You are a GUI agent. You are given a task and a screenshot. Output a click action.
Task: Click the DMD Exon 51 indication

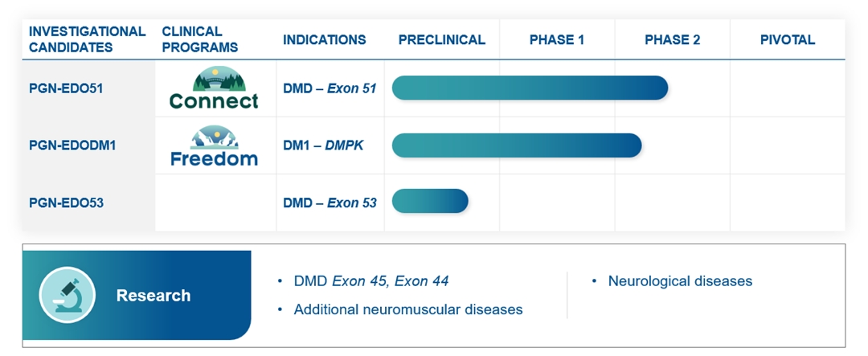pyautogui.click(x=330, y=88)
